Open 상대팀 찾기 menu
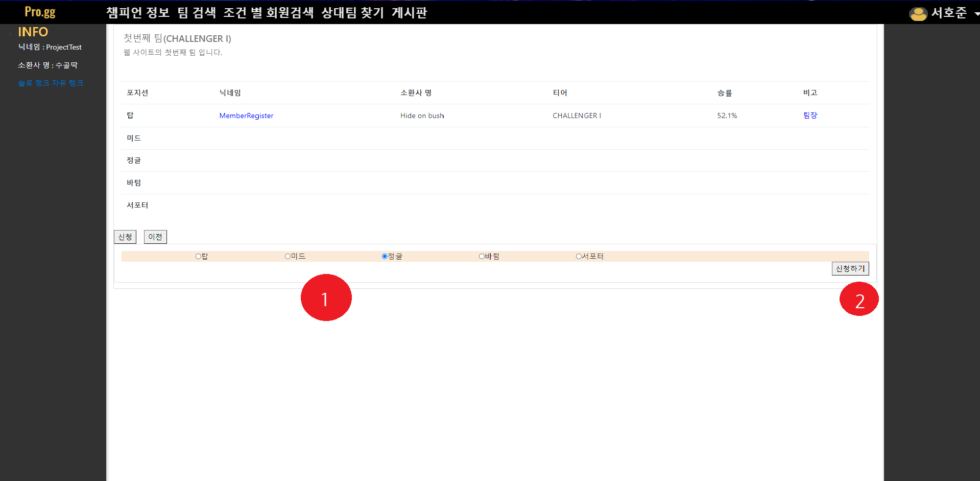Image resolution: width=980 pixels, height=481 pixels. coord(352,13)
